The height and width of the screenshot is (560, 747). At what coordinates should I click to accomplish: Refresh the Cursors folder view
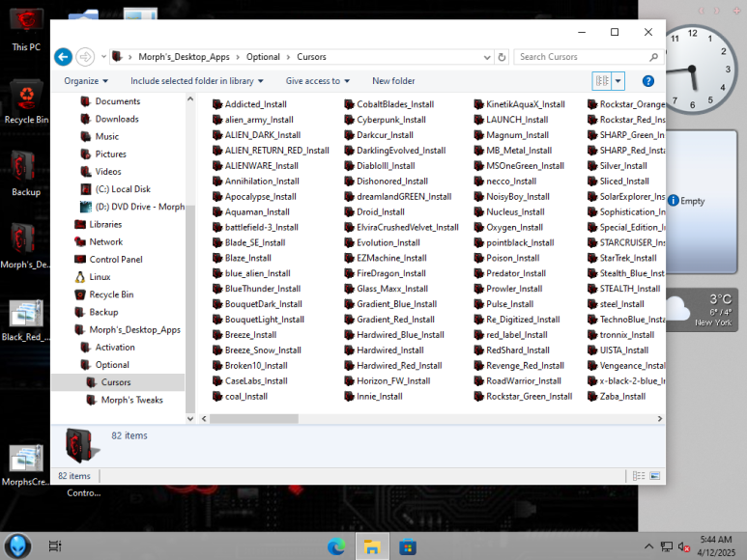pyautogui.click(x=502, y=57)
